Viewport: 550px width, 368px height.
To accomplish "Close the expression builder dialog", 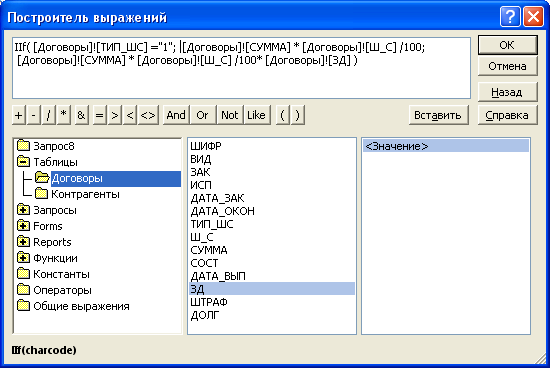I will (x=533, y=16).
